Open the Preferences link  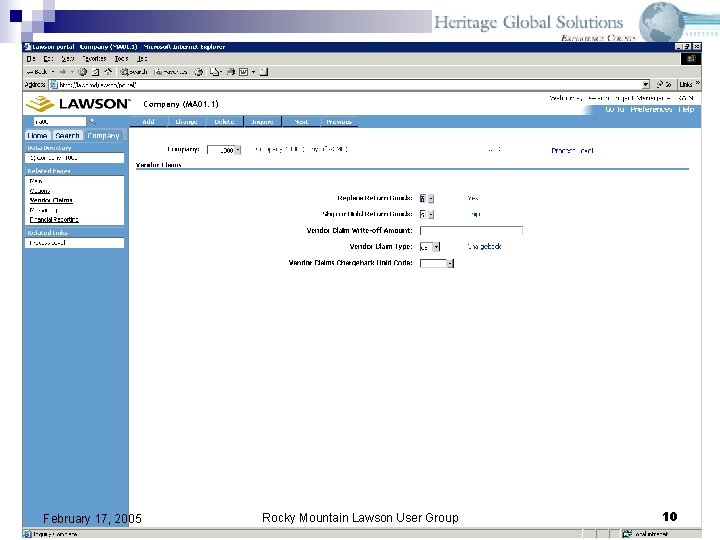pyautogui.click(x=651, y=109)
